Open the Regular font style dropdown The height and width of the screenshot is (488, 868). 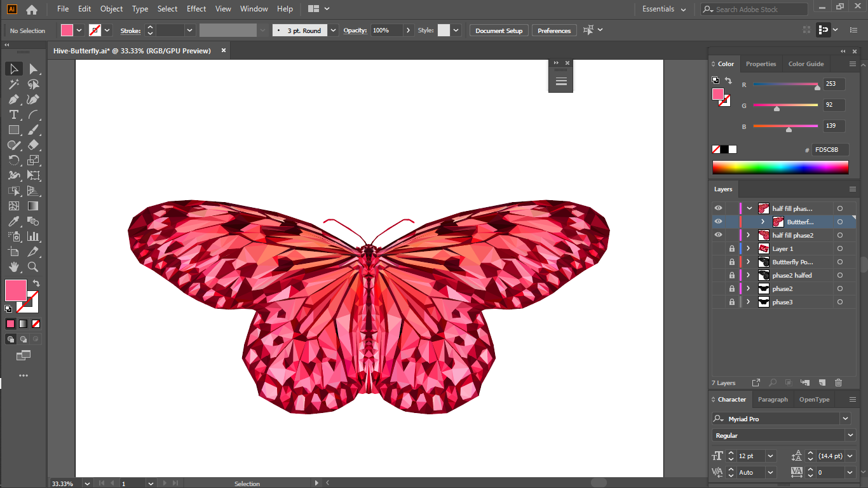[x=850, y=435]
